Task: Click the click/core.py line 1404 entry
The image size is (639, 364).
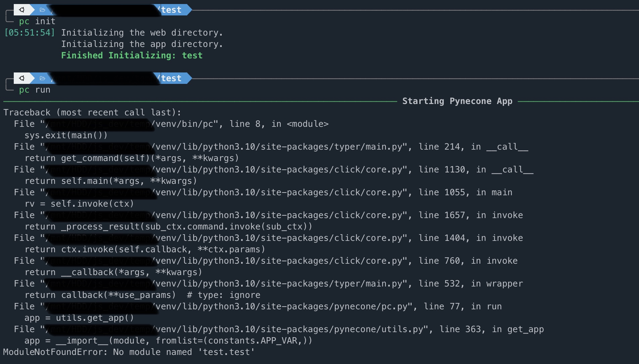Action: [268, 238]
